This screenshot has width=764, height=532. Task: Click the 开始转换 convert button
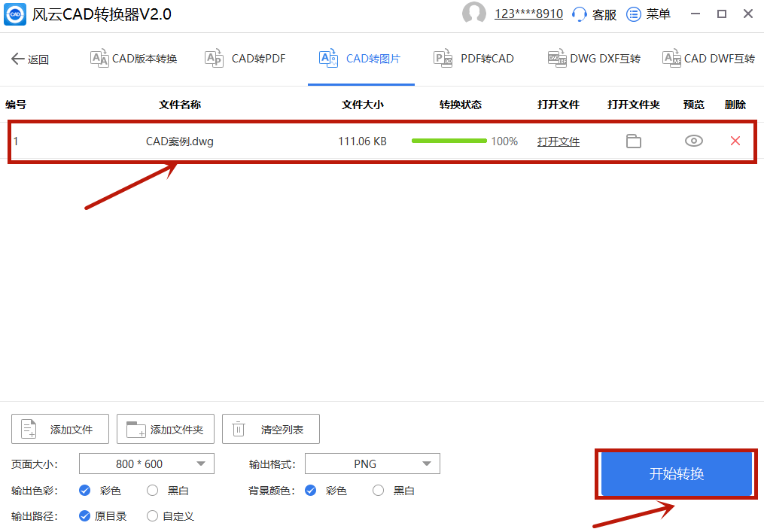pos(674,474)
